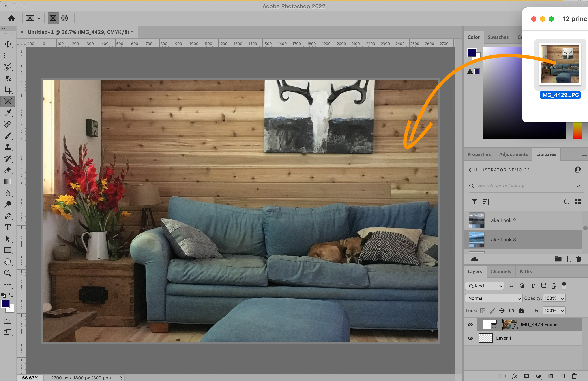Open the Normal blend mode dropdown
The width and height of the screenshot is (588, 381).
point(493,298)
